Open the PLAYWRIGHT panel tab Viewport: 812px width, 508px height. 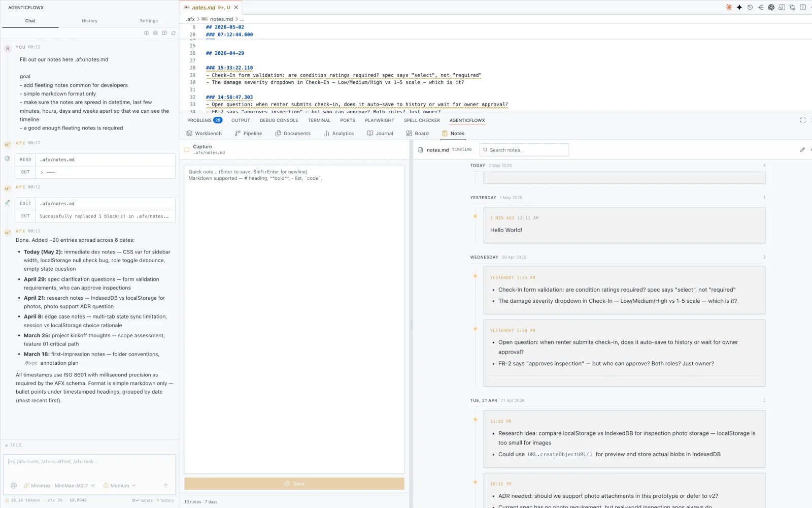tap(380, 120)
